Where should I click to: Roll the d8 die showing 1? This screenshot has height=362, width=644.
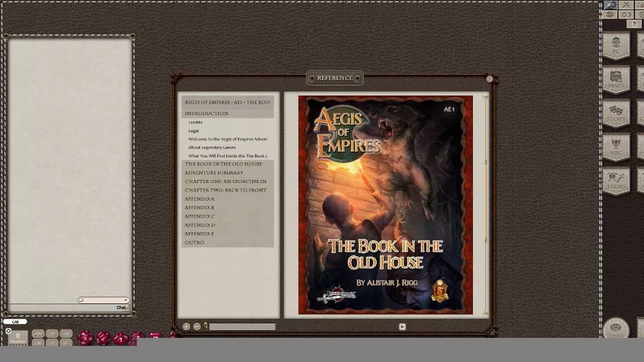121,339
